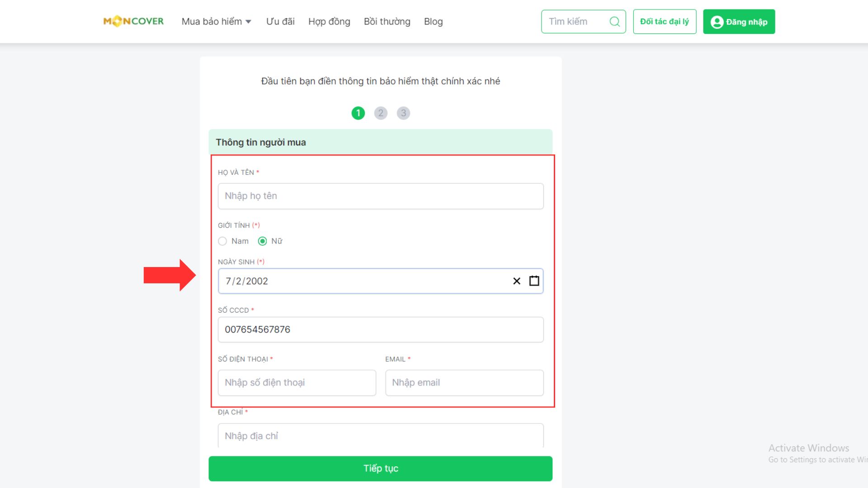Expand the Mua bảo hiểm dropdown
The width and height of the screenshot is (868, 488).
coord(216,21)
